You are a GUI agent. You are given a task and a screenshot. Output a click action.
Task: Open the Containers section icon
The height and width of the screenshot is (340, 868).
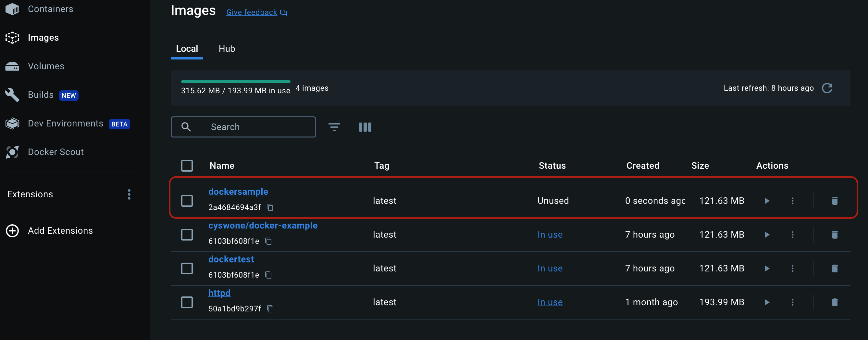(12, 9)
